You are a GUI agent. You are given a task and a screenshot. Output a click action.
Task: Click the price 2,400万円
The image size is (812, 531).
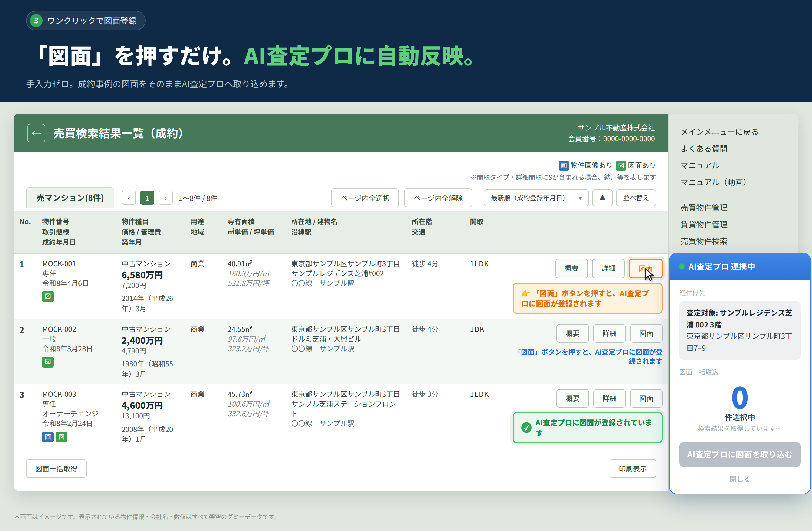[142, 340]
